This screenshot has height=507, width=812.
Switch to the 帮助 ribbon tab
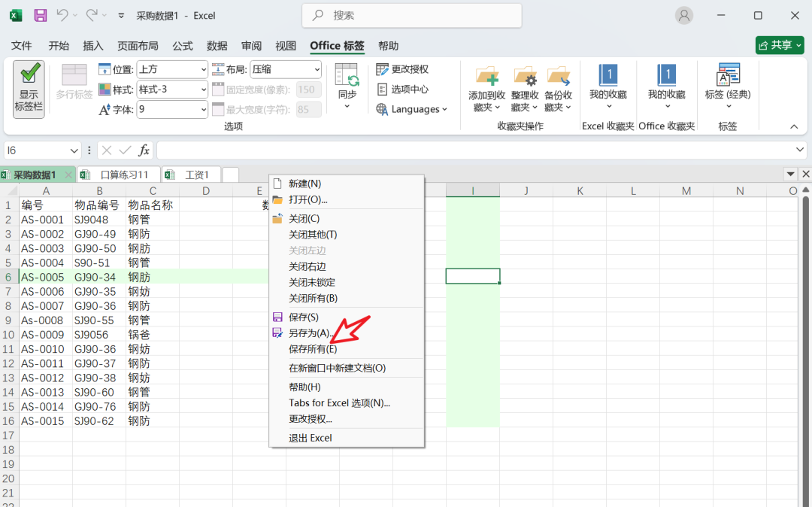pos(389,46)
